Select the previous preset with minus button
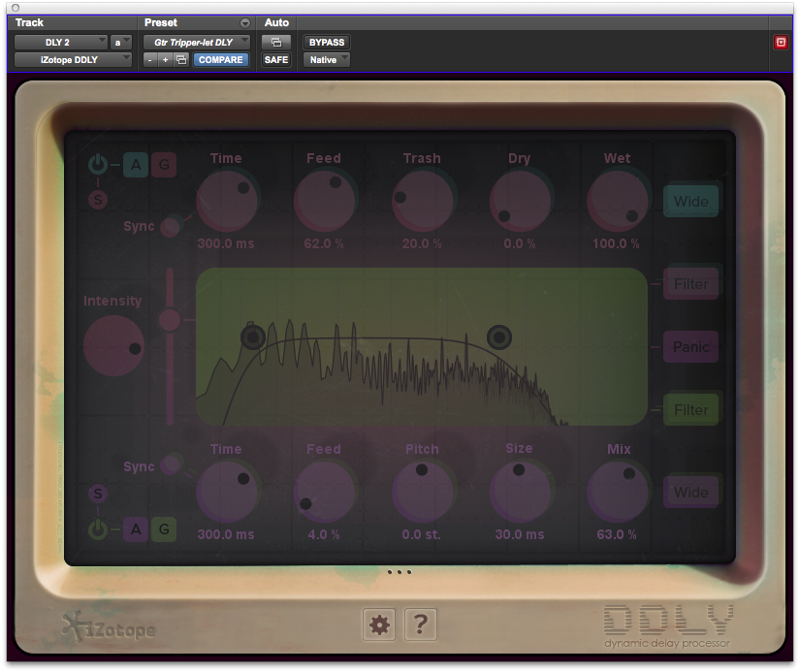Viewport: 800px width, 672px height. (x=150, y=60)
